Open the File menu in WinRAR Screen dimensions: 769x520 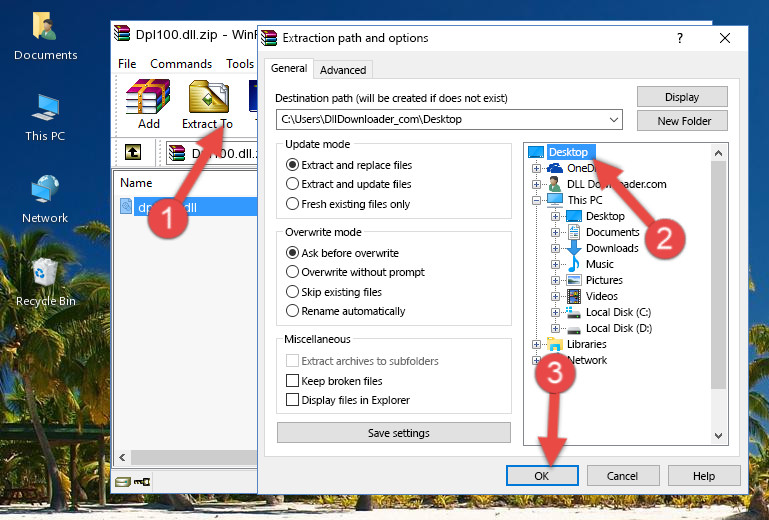127,64
